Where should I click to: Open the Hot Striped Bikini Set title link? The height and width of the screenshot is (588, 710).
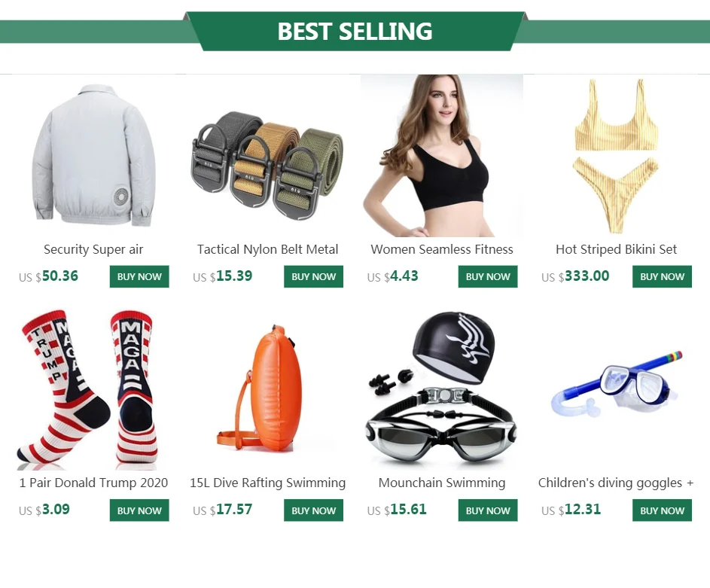(x=617, y=249)
